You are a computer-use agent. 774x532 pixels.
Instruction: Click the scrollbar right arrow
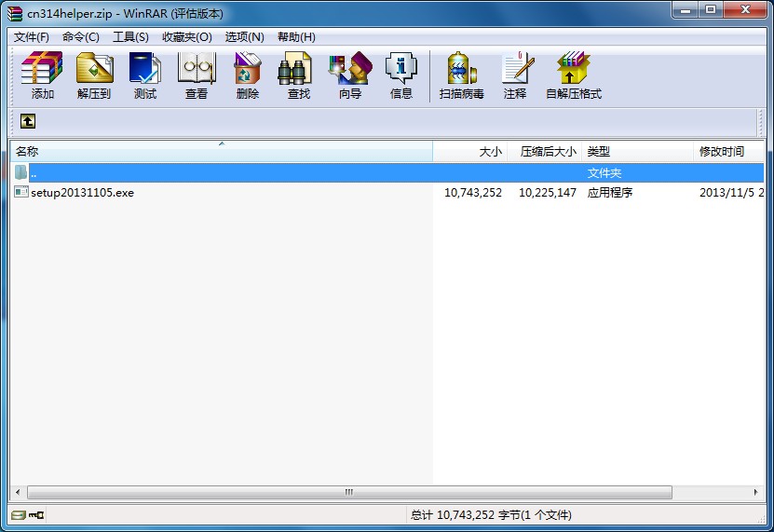click(755, 492)
